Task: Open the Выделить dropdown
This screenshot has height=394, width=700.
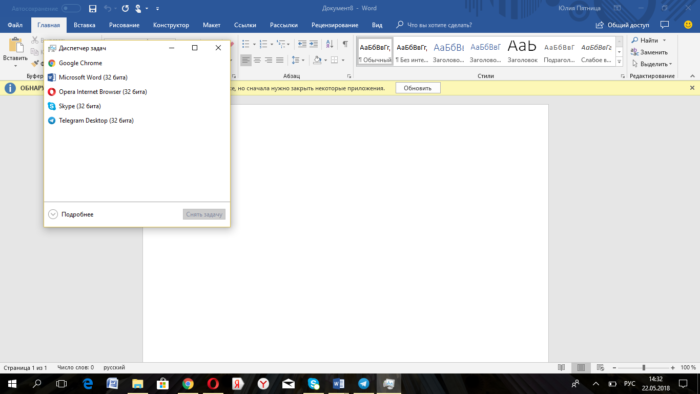Action: click(x=651, y=64)
